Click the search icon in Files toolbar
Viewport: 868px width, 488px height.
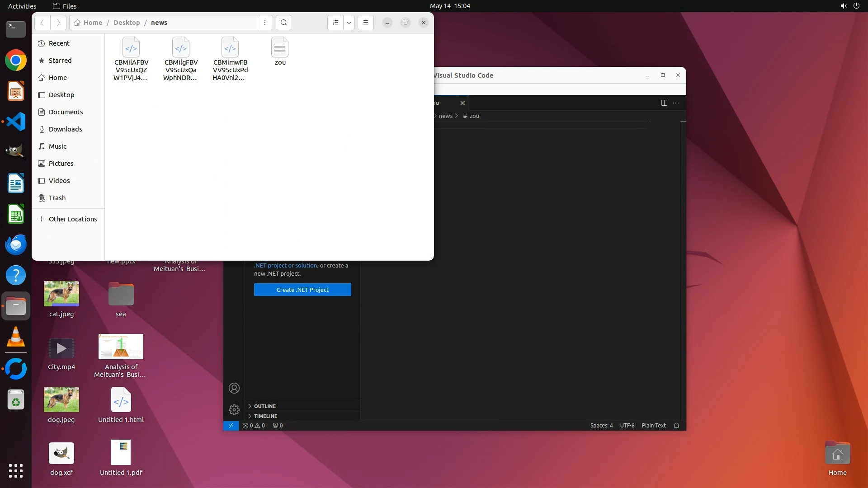pyautogui.click(x=283, y=23)
